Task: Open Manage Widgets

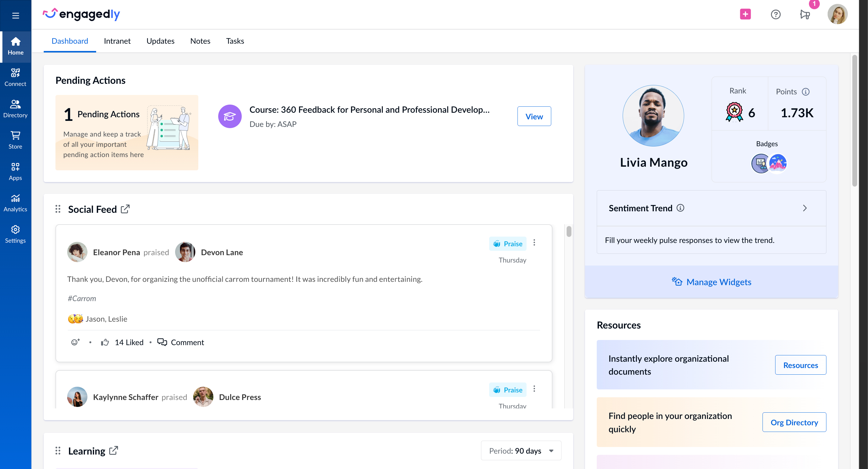Action: (x=711, y=282)
